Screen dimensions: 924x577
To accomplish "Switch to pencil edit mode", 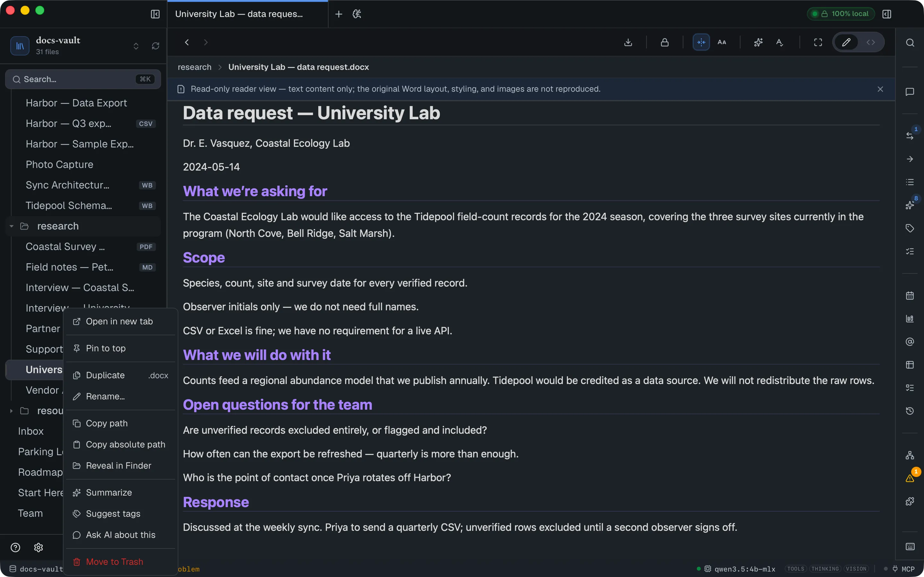I will click(x=846, y=42).
